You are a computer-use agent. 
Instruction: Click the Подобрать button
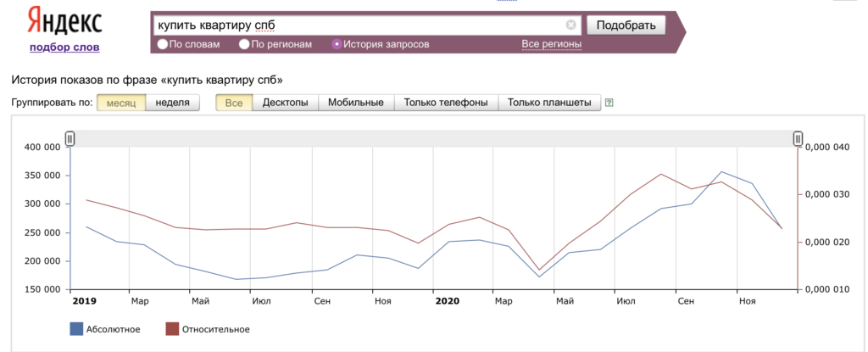pyautogui.click(x=626, y=25)
